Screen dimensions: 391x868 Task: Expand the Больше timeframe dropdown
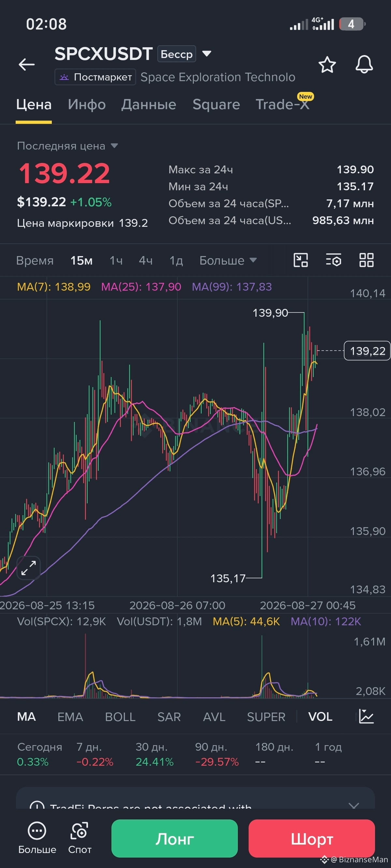pyautogui.click(x=228, y=260)
